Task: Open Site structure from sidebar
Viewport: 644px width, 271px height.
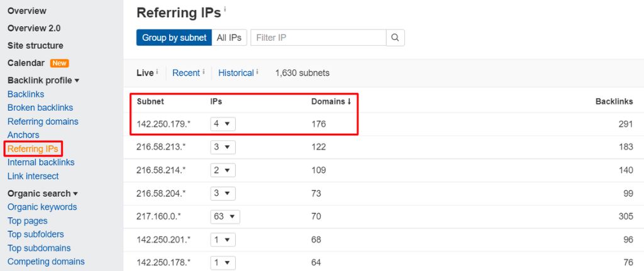Action: click(x=35, y=46)
